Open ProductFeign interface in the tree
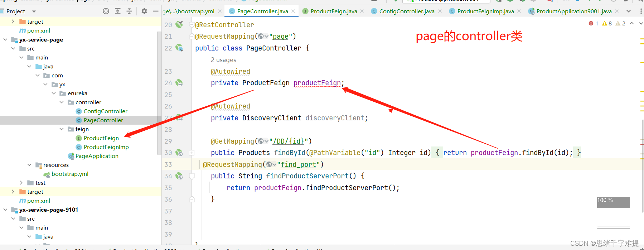The height and width of the screenshot is (250, 644). pyautogui.click(x=101, y=138)
